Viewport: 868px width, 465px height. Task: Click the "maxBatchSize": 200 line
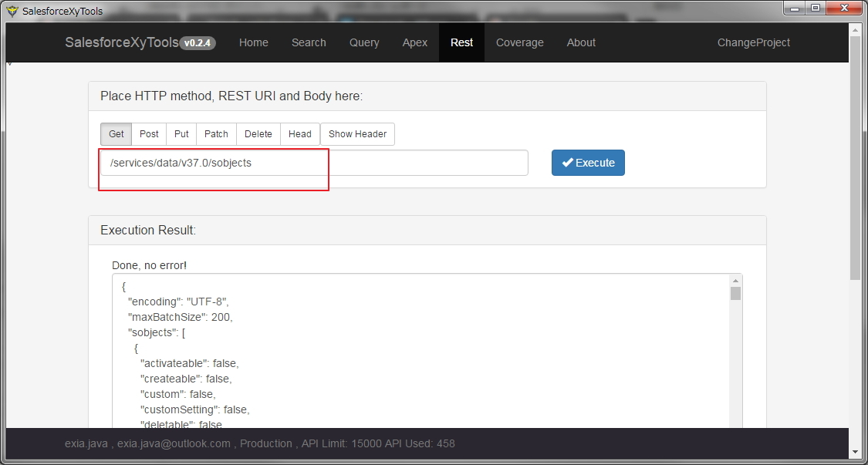(181, 317)
